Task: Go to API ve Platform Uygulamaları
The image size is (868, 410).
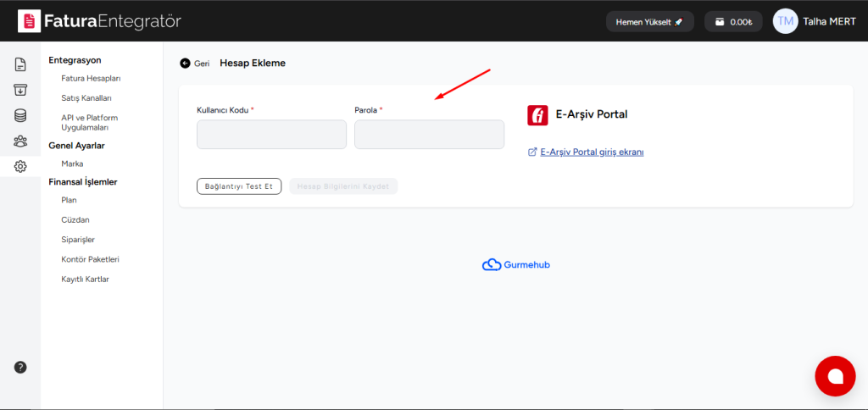Action: coord(89,122)
